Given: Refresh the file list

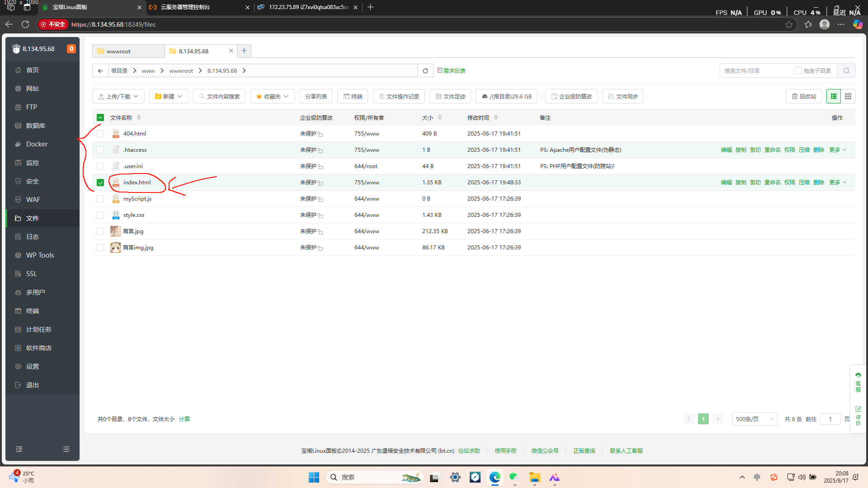Looking at the screenshot, I should 425,70.
